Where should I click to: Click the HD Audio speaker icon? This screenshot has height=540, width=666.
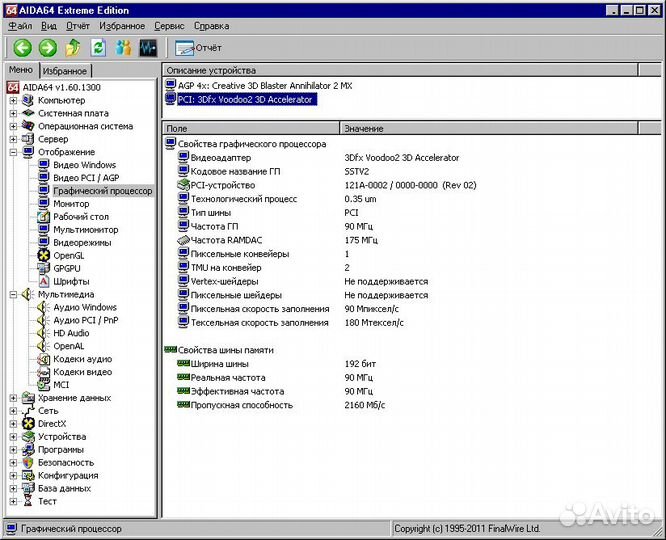click(x=43, y=333)
